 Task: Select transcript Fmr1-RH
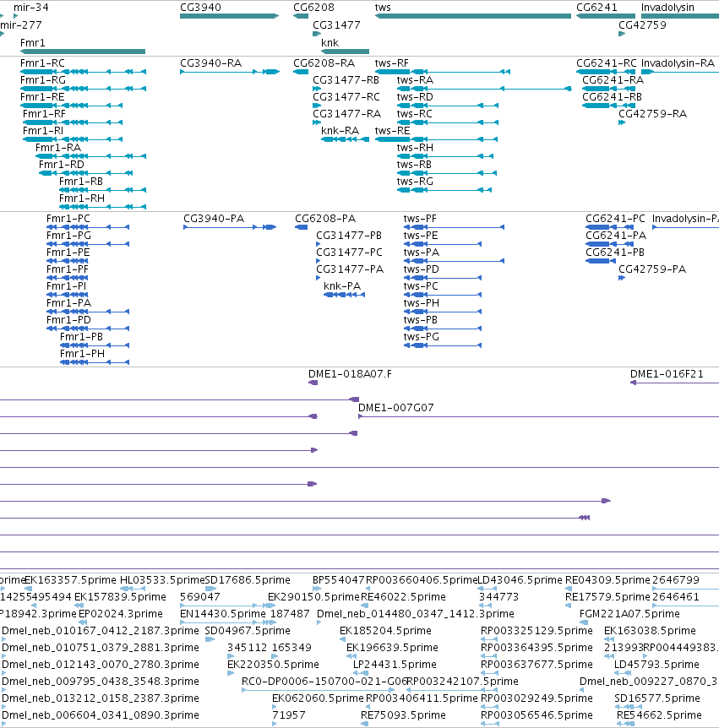click(x=102, y=207)
